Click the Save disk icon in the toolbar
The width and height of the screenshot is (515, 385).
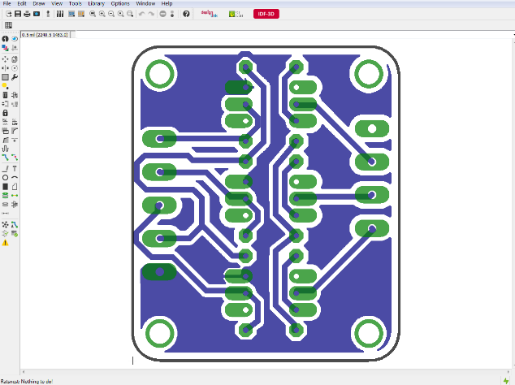(x=18, y=14)
